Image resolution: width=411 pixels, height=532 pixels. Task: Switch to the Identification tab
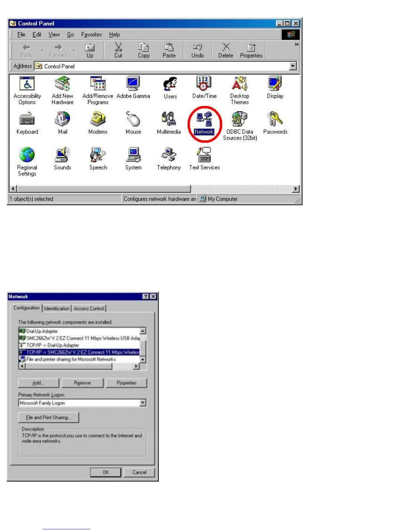coord(57,308)
